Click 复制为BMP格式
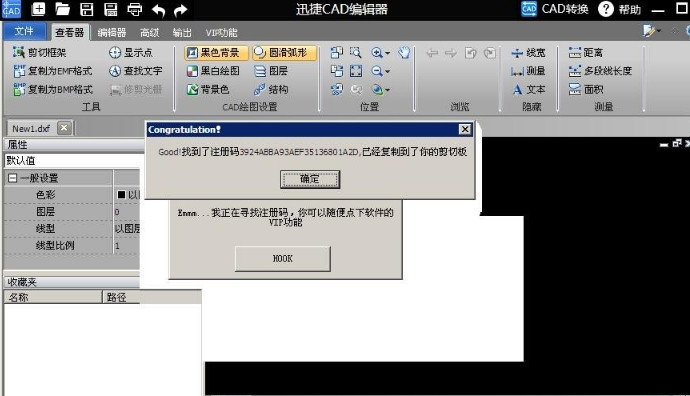Viewport: 690px width, 396px height. tap(53, 89)
